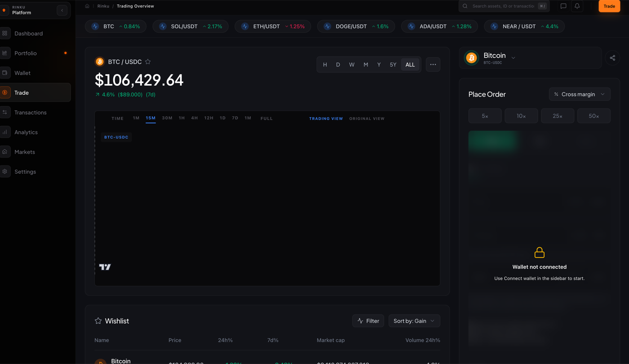Image resolution: width=629 pixels, height=364 pixels.
Task: Open the home breadcrumb icon
Action: [x=87, y=6]
